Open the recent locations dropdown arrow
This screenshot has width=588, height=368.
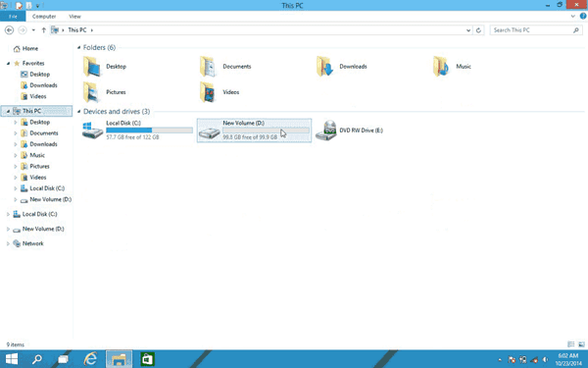33,30
